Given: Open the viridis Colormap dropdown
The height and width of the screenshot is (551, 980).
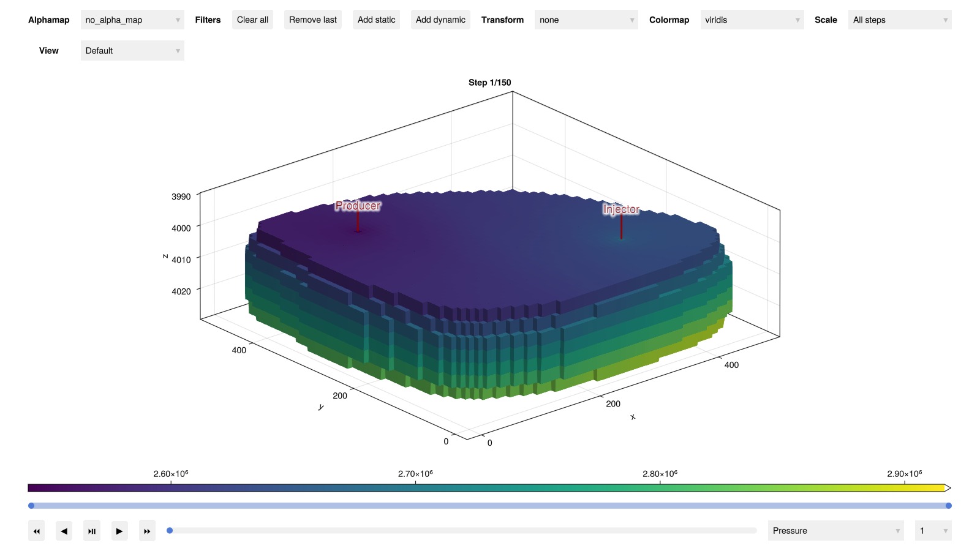Looking at the screenshot, I should click(752, 20).
